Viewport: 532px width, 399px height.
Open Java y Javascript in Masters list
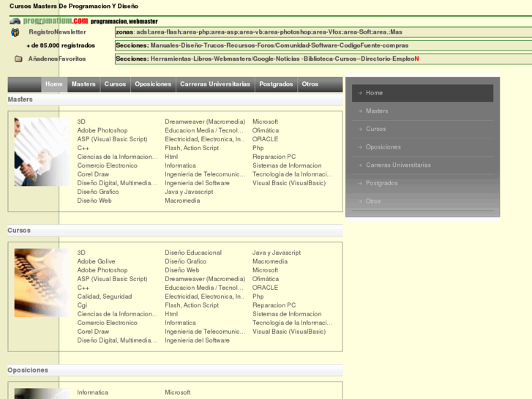pyautogui.click(x=189, y=192)
